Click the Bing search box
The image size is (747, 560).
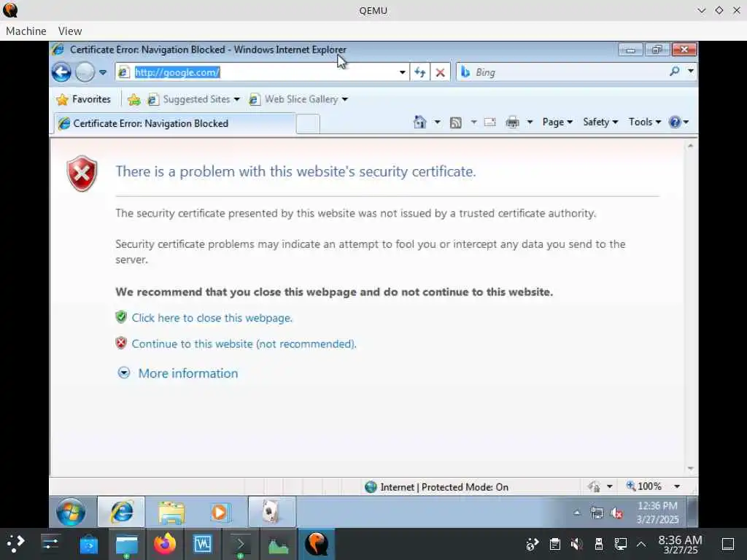(562, 72)
